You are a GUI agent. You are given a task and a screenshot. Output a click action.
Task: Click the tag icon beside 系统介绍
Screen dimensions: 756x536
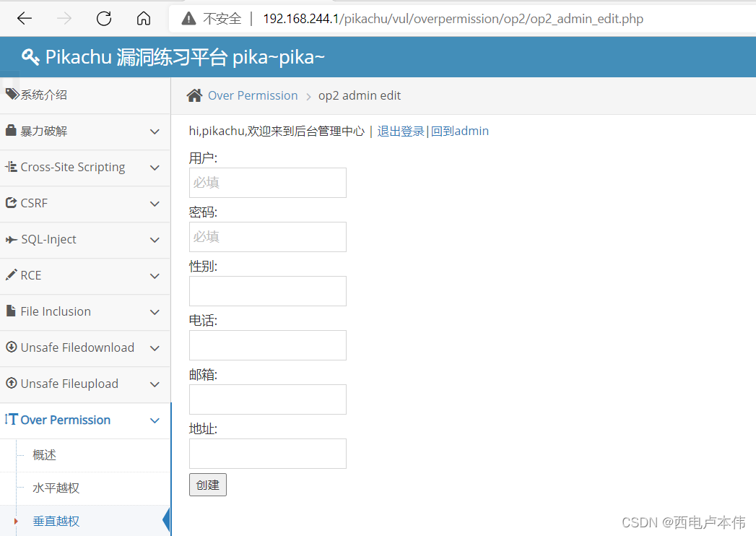click(12, 94)
